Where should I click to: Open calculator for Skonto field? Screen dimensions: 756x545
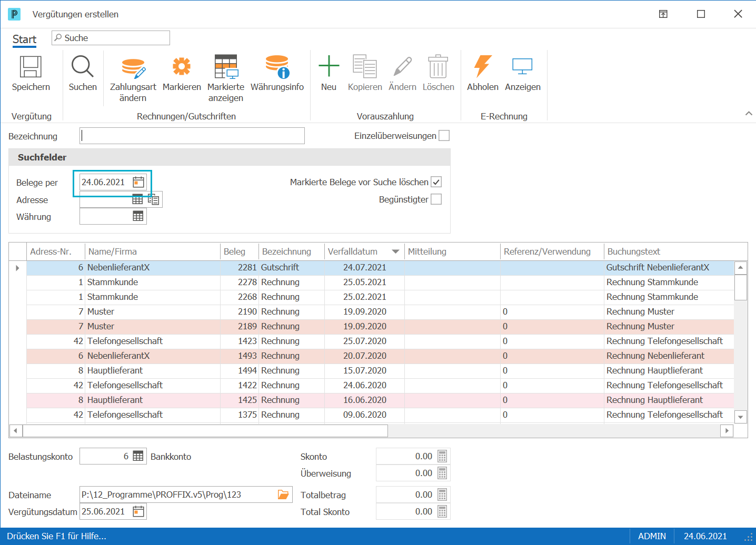(x=442, y=456)
